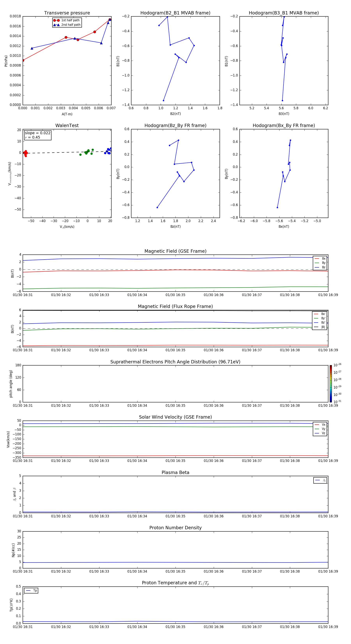The width and height of the screenshot is (351, 644).
Task: Click the lowest data point in Bx_By hodogram
Action: click(277, 207)
